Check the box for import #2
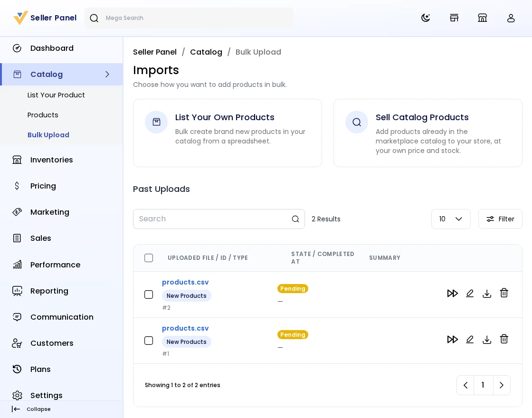 point(149,294)
